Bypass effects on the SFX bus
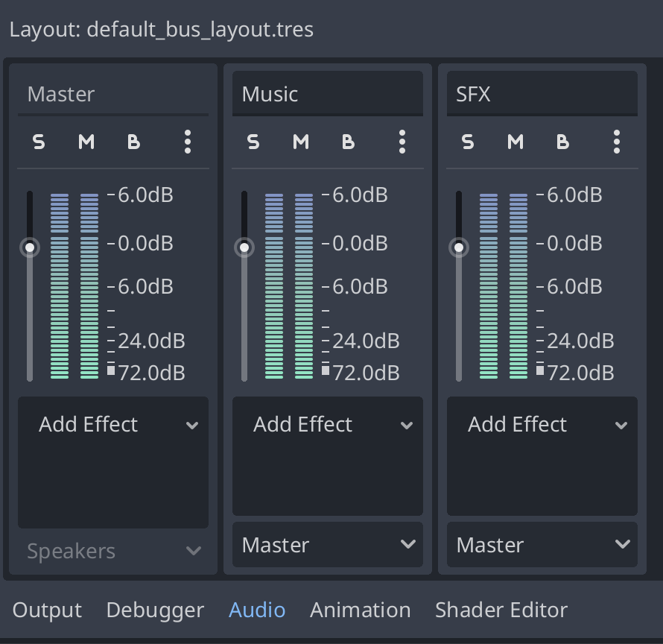This screenshot has height=644, width=663. point(563,141)
